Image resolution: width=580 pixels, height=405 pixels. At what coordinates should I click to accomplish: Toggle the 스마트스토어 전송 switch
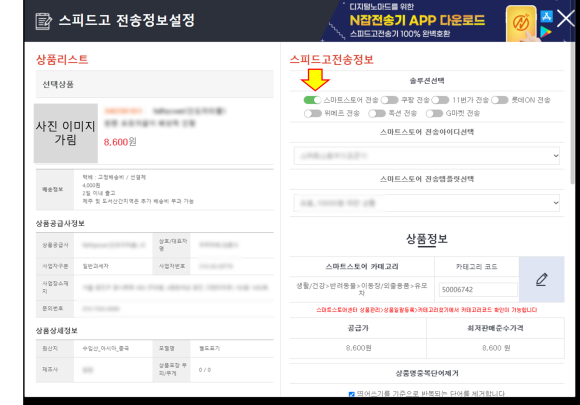click(x=312, y=100)
